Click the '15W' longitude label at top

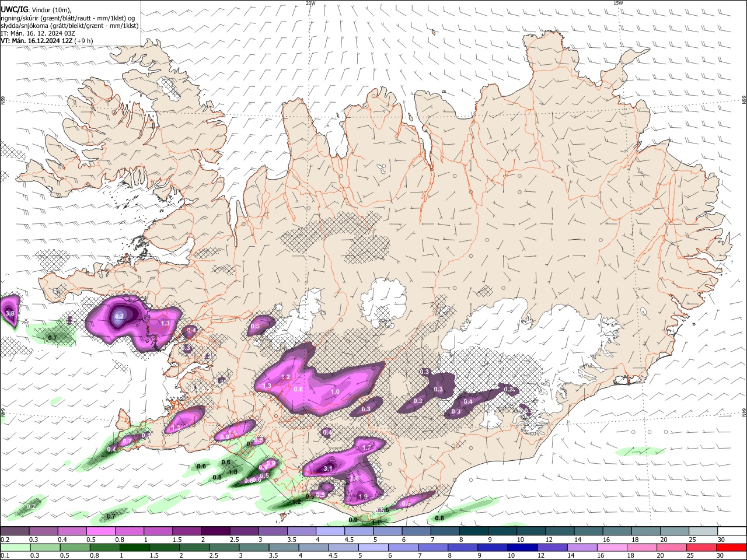pyautogui.click(x=618, y=3)
